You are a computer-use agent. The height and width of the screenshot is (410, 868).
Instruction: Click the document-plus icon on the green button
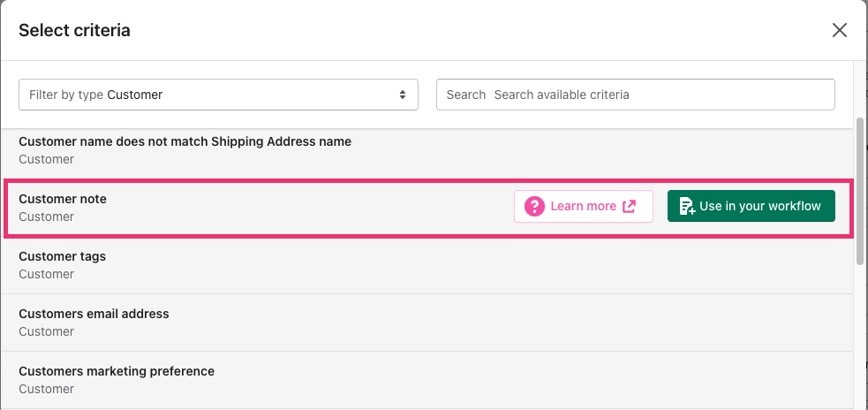687,207
